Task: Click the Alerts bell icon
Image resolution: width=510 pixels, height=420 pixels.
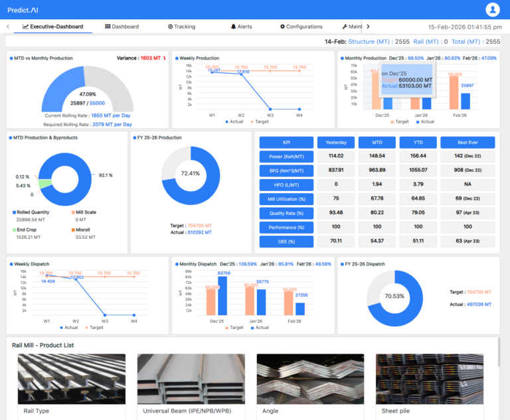Action: click(x=233, y=27)
